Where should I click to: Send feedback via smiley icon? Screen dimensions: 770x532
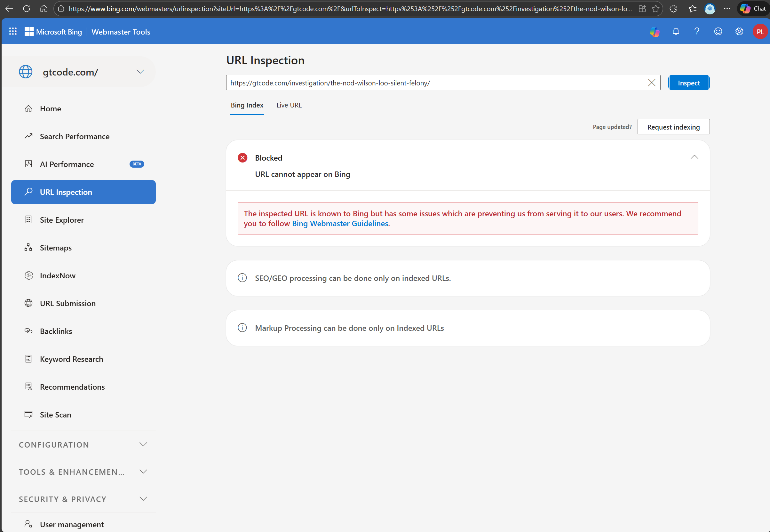coord(718,32)
